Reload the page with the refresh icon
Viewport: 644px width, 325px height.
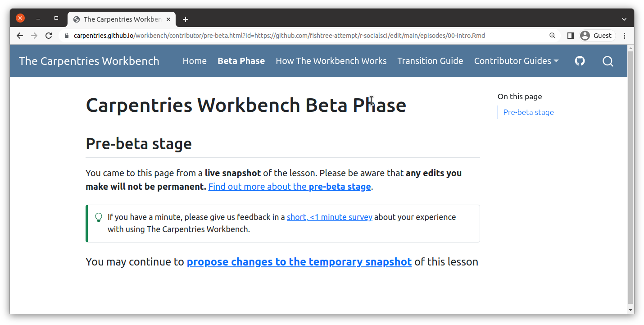tap(49, 36)
